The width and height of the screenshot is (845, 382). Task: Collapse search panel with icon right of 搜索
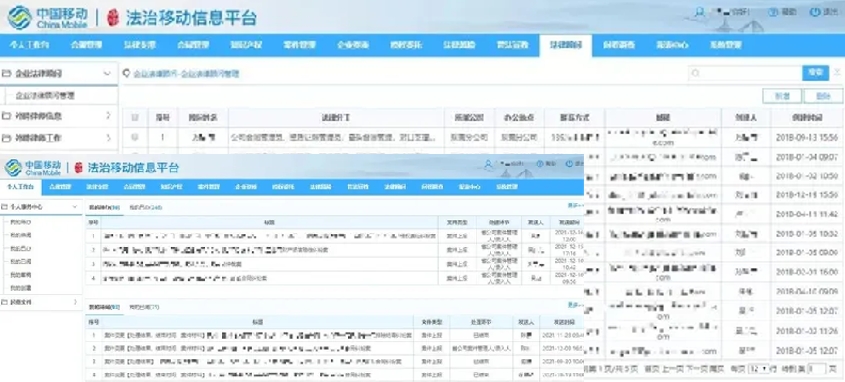click(x=837, y=73)
